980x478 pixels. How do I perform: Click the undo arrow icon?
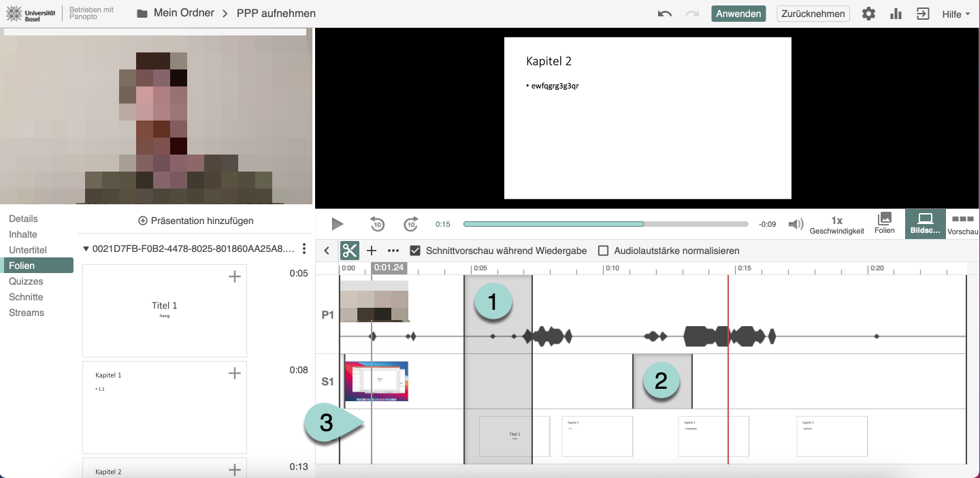pyautogui.click(x=665, y=14)
